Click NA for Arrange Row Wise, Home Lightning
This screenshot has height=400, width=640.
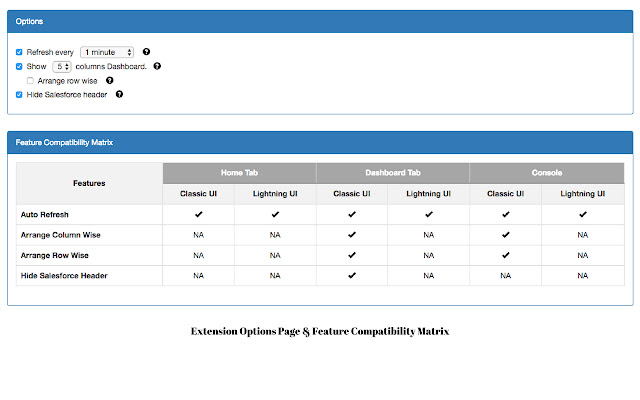tap(275, 256)
